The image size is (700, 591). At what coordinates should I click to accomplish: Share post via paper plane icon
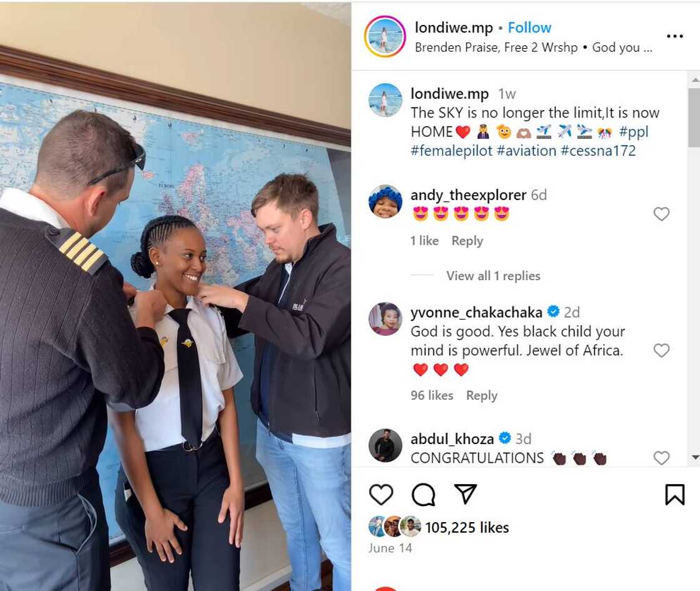(x=465, y=493)
